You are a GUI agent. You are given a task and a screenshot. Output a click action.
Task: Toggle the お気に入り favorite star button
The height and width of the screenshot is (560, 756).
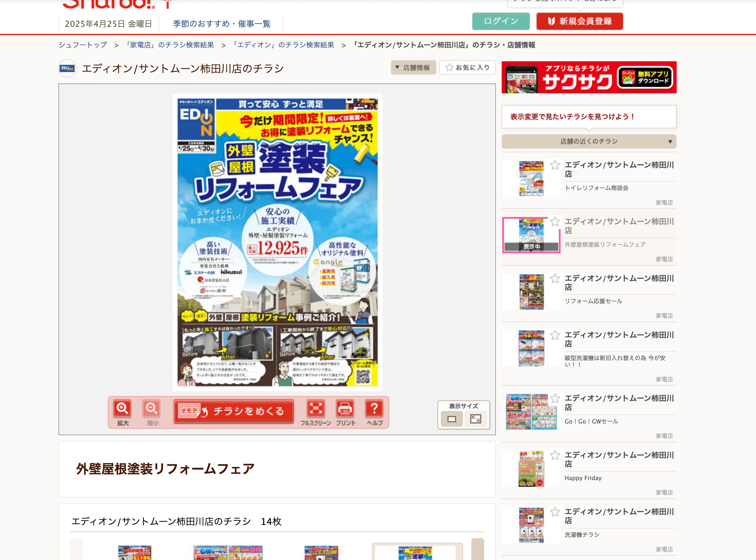point(467,67)
